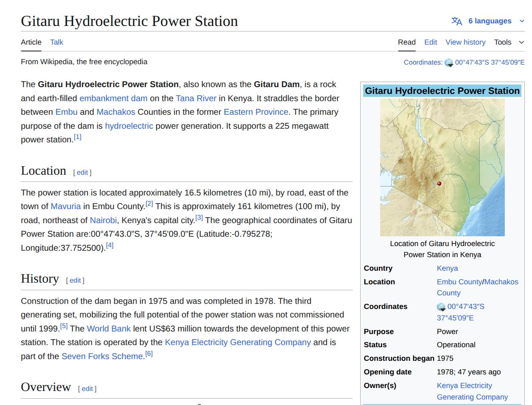Select the Read tab
Screen dimensions: 532x405
[x=407, y=42]
